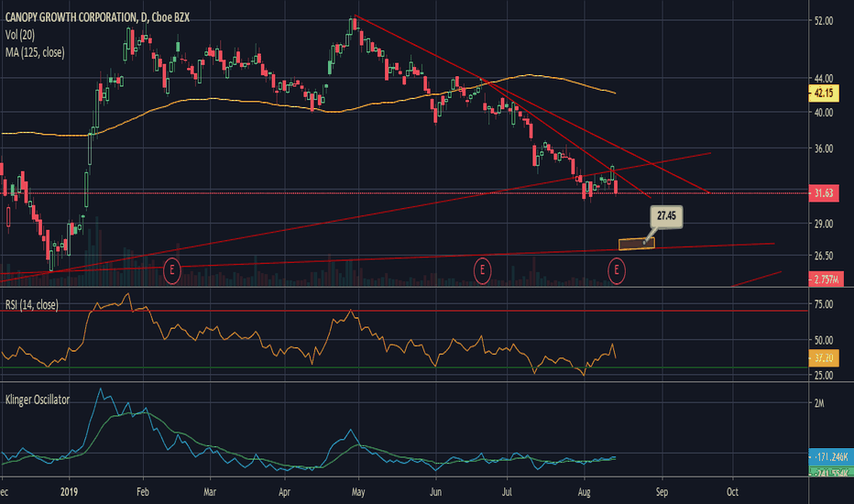This screenshot has width=854, height=504.
Task: Click the 25.00 RSI axis label
Action: (824, 375)
